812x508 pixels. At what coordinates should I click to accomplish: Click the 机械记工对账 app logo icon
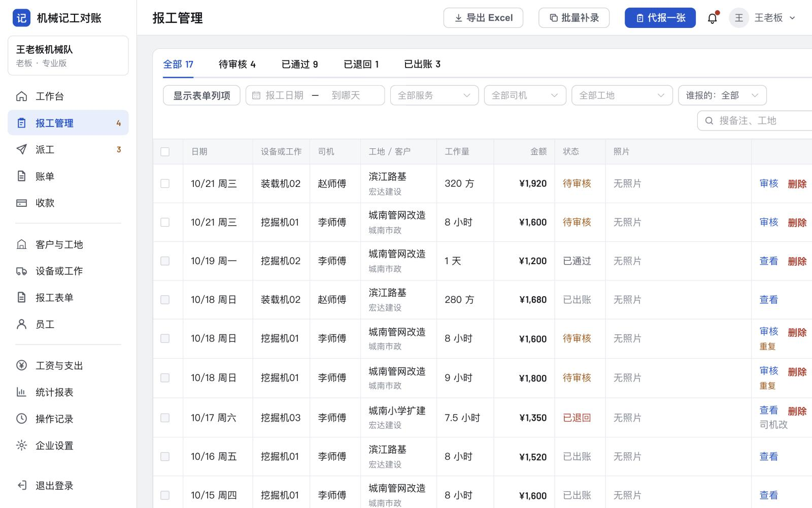click(21, 18)
